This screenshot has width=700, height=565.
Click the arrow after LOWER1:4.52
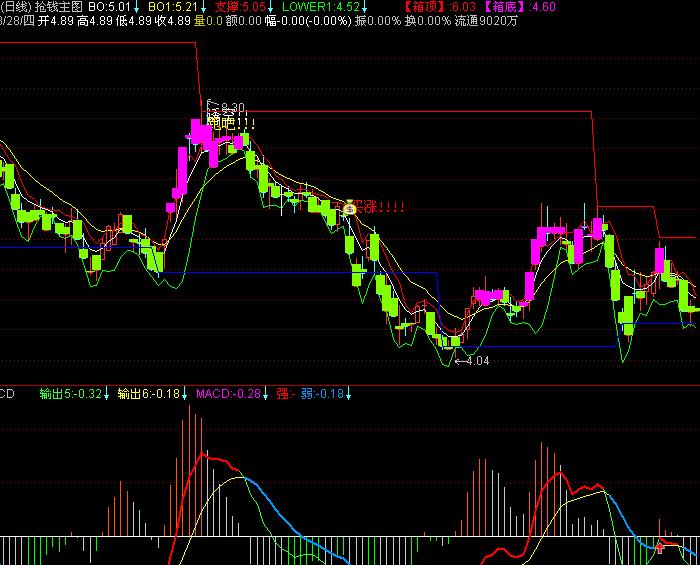click(x=366, y=7)
